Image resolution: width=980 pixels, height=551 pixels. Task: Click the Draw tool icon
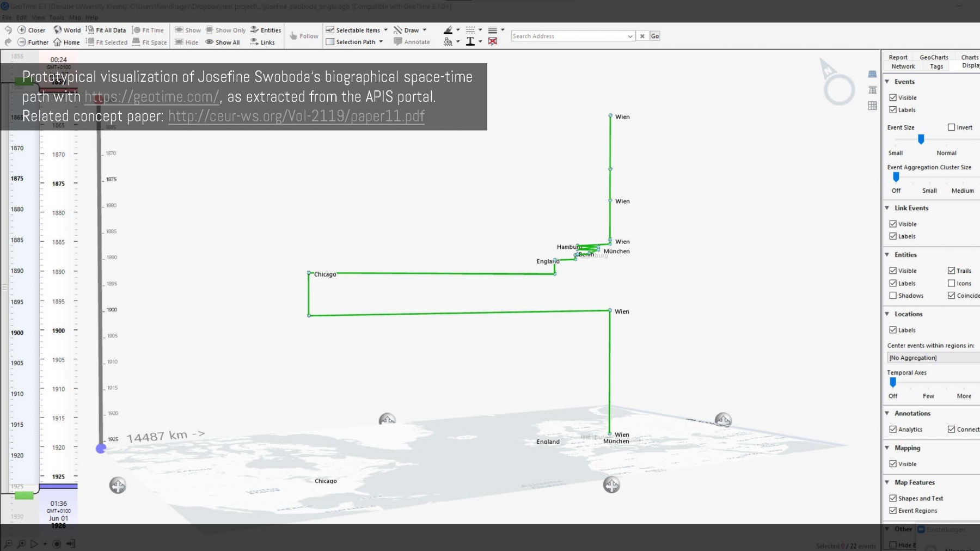click(x=398, y=30)
